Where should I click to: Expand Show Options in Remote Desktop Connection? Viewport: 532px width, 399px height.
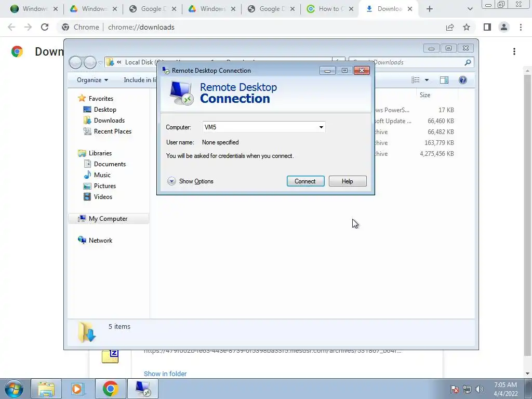(190, 181)
